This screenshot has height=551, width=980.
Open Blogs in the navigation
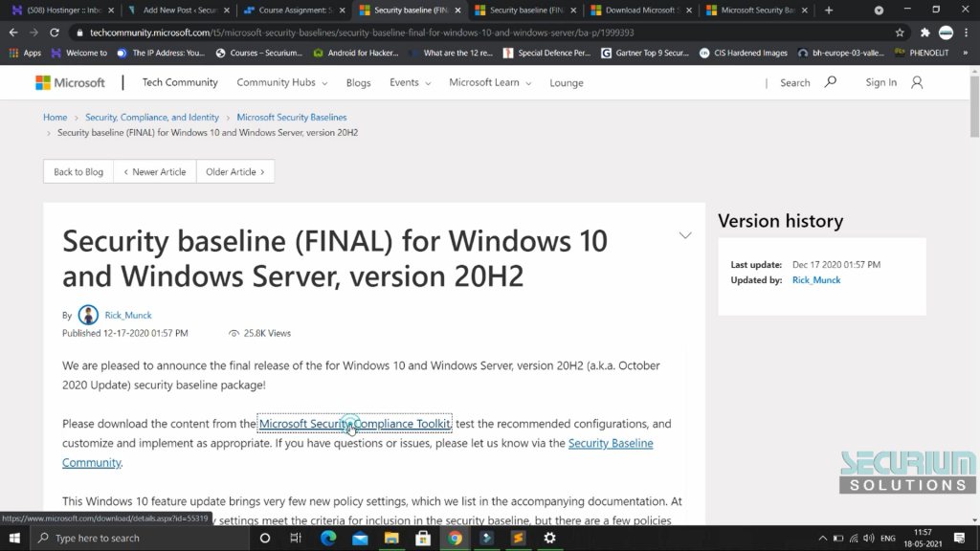click(358, 82)
